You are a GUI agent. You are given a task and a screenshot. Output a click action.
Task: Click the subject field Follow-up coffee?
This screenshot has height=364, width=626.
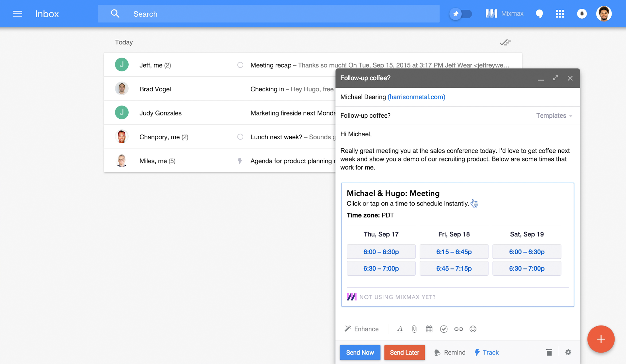coord(365,115)
